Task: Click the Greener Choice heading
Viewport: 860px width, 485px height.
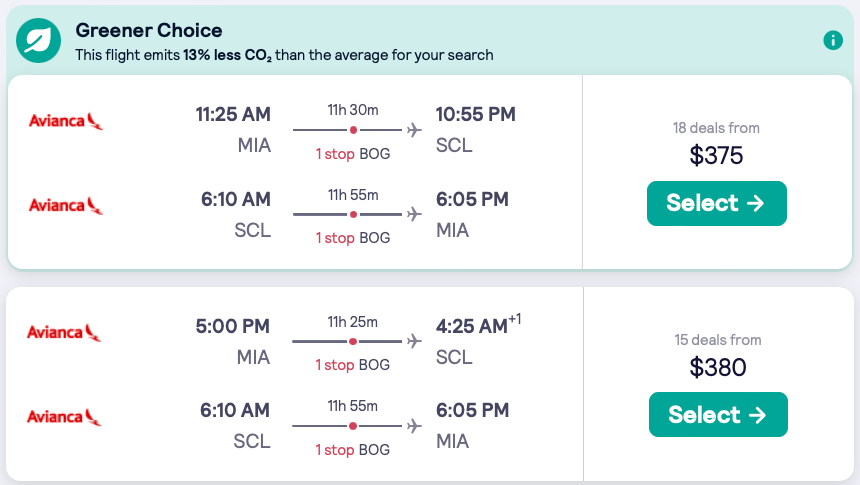Action: (x=149, y=31)
